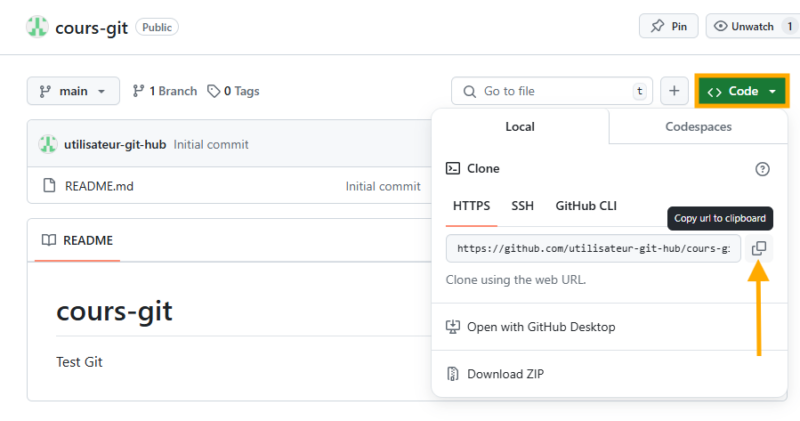Screen dimensions: 800x421
Task: Select the SSH clone tab
Action: coord(522,206)
